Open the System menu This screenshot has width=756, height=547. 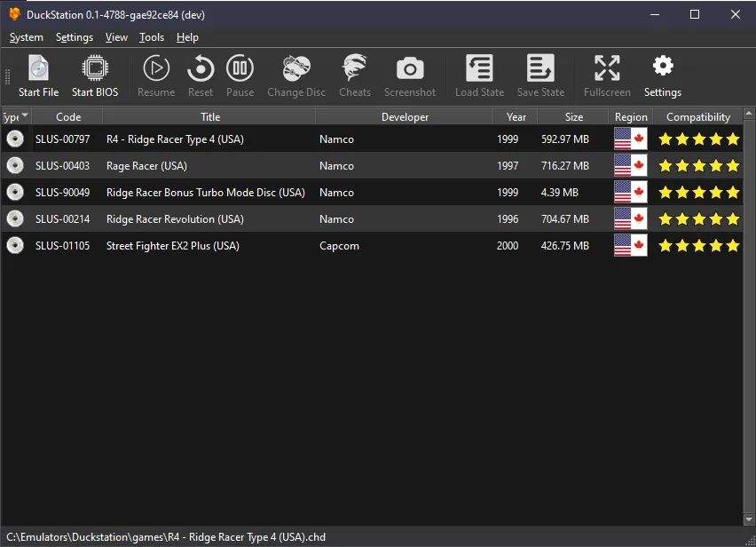pos(26,37)
